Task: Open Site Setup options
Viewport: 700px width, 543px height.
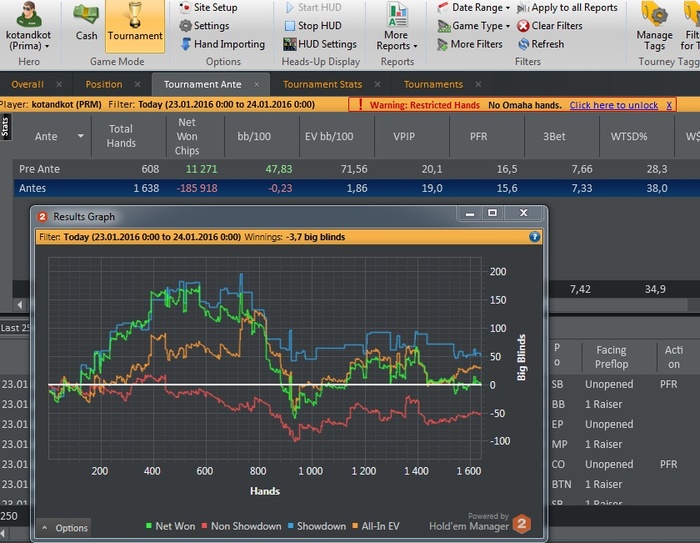Action: 208,8
